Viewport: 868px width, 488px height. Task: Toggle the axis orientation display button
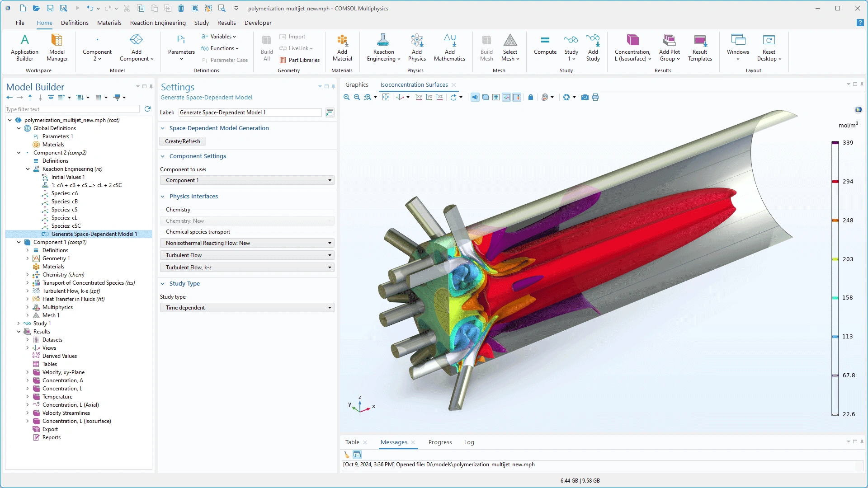click(x=506, y=97)
